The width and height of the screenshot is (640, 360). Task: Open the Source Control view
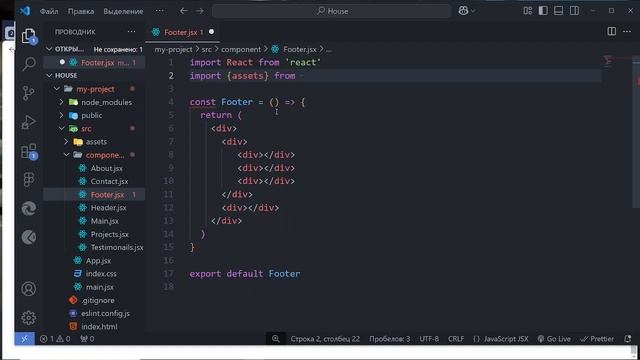[x=29, y=93]
